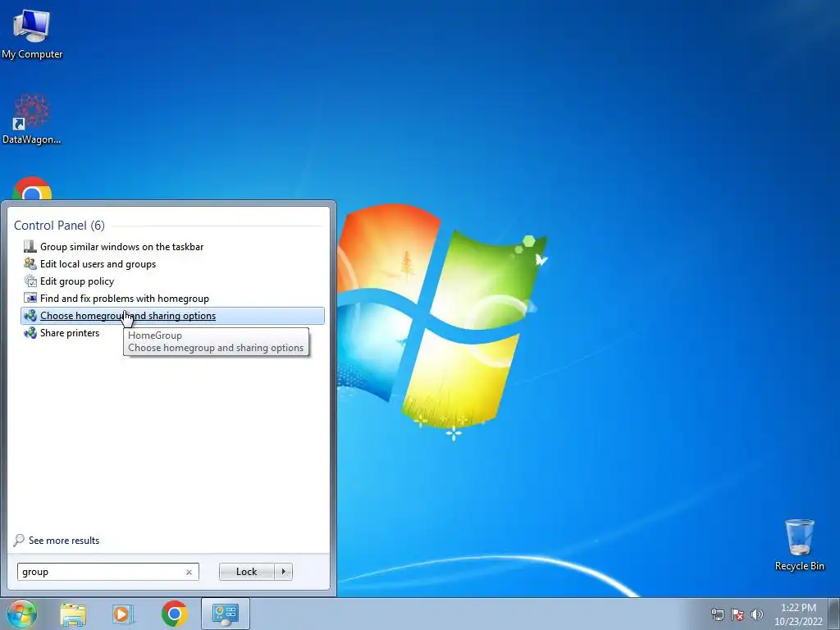Viewport: 840px width, 630px height.
Task: Expand the arrow beside the Lock button
Action: (x=283, y=572)
